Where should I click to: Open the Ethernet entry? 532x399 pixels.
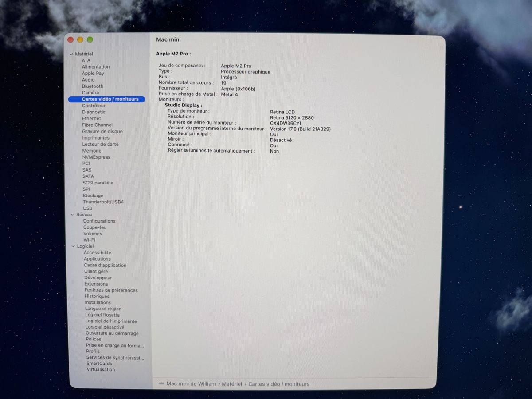91,118
